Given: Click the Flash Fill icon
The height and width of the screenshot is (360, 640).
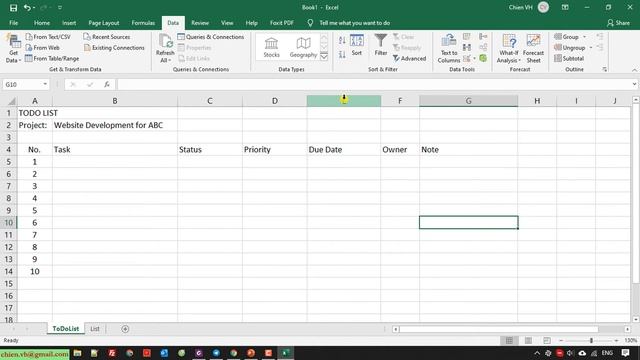Looking at the screenshot, I should [467, 37].
